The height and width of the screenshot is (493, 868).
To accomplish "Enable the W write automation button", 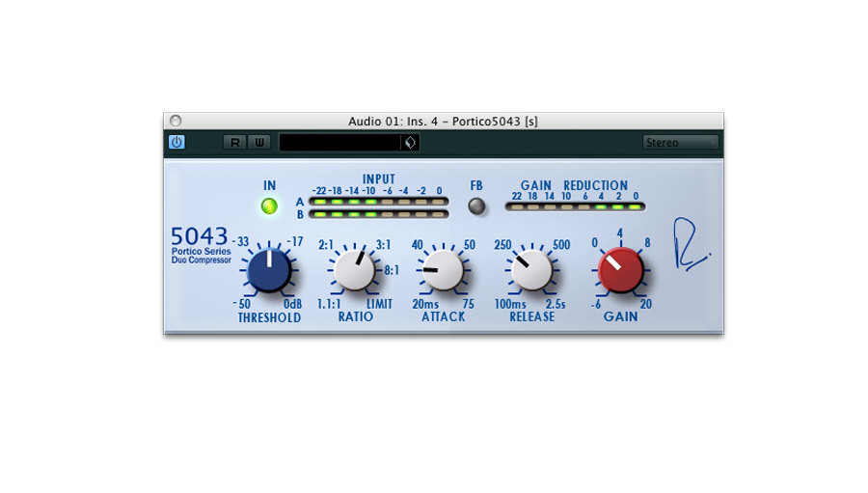I will click(259, 143).
